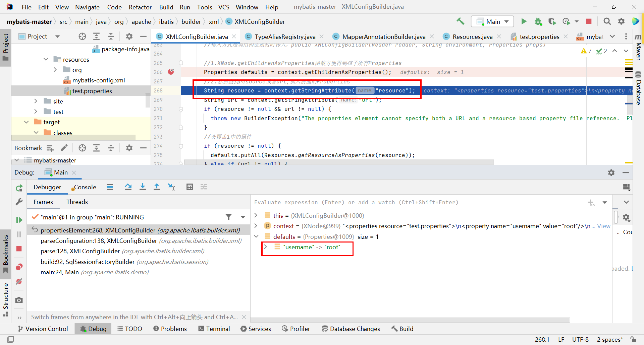Open mybatis-config.xml in the project tree

click(x=99, y=80)
